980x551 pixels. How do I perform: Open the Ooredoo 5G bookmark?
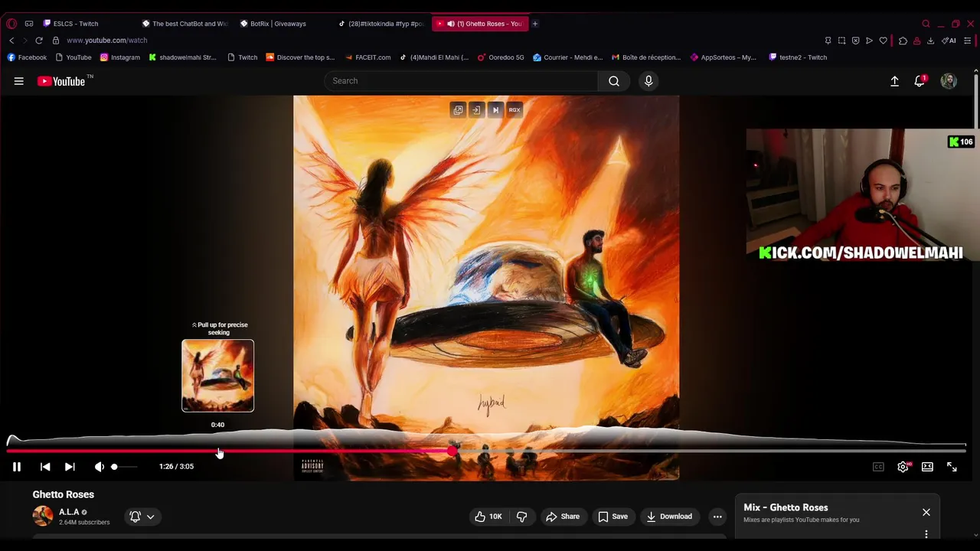501,57
